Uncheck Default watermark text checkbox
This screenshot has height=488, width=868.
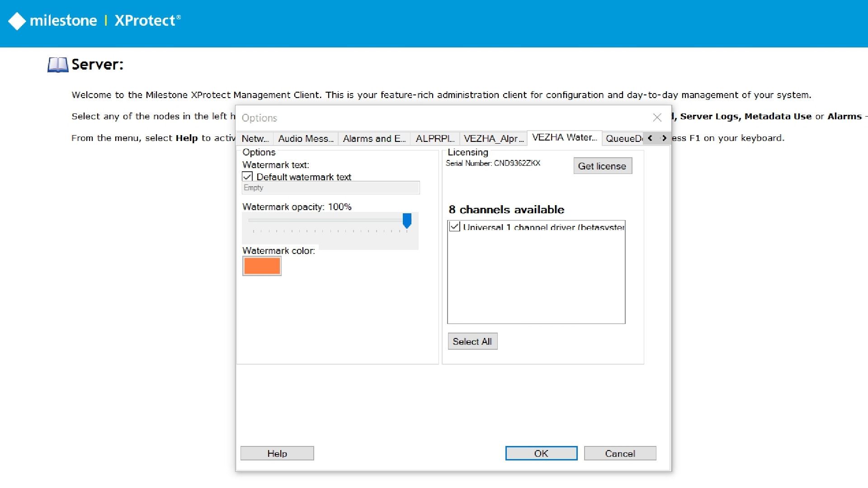tap(247, 177)
